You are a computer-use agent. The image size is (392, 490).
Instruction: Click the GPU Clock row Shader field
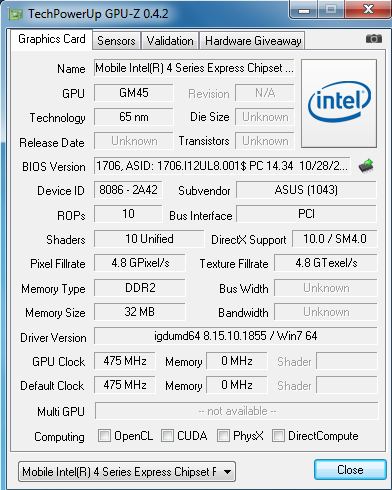coord(347,361)
